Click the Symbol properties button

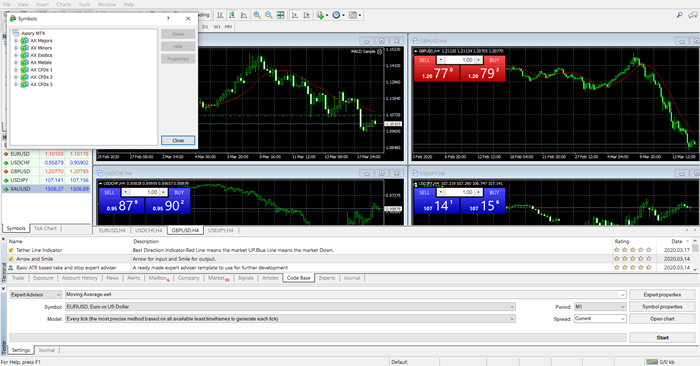coord(662,307)
